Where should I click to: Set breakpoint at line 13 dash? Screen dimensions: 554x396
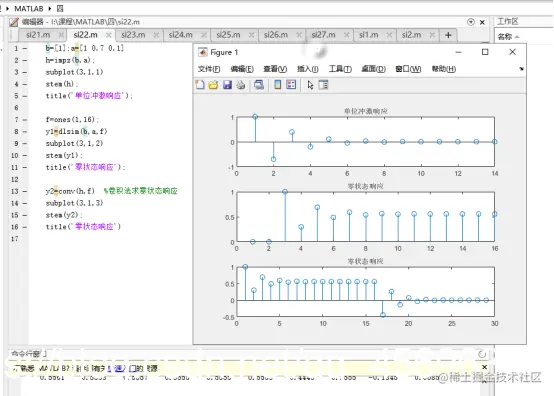pyautogui.click(x=25, y=191)
